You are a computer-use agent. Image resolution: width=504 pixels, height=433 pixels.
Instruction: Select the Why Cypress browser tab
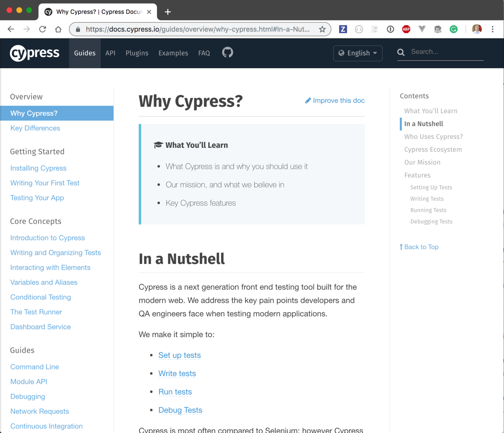(x=98, y=12)
